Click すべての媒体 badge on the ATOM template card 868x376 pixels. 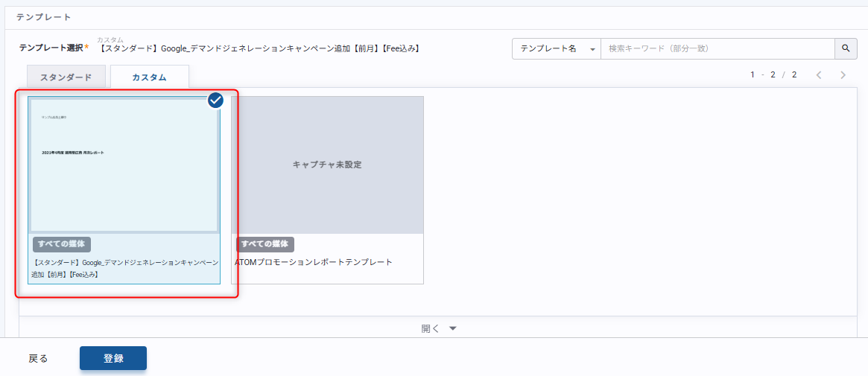(x=265, y=244)
